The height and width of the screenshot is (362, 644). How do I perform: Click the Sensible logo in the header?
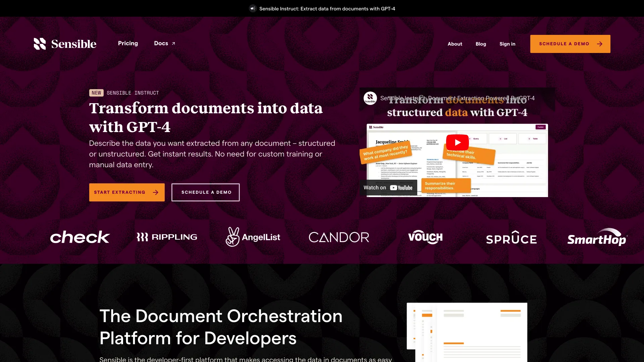pos(65,44)
